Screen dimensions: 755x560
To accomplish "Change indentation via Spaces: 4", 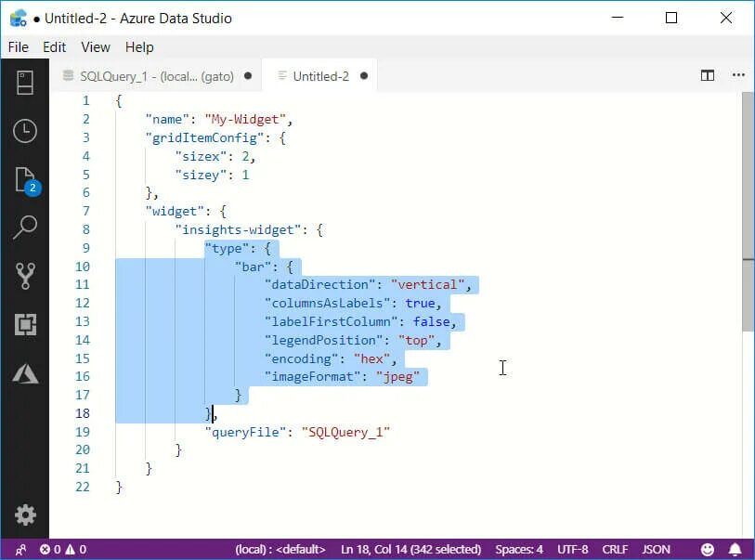I will 519,550.
